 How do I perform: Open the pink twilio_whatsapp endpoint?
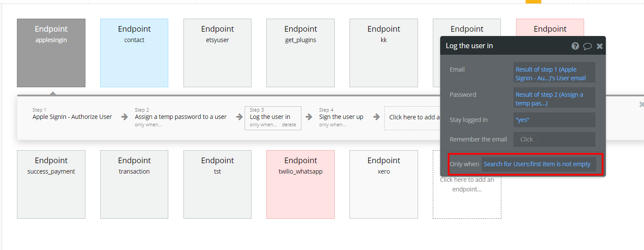301,184
